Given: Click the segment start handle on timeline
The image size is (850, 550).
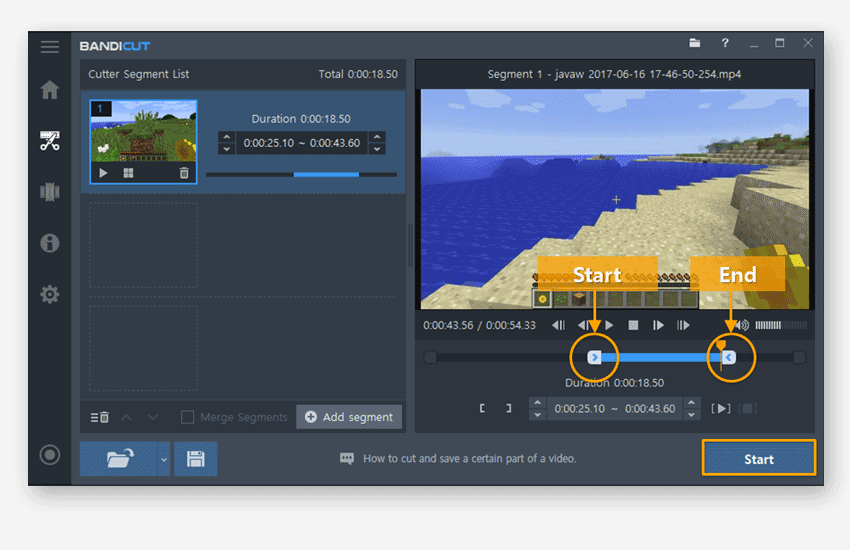Looking at the screenshot, I should 594,357.
